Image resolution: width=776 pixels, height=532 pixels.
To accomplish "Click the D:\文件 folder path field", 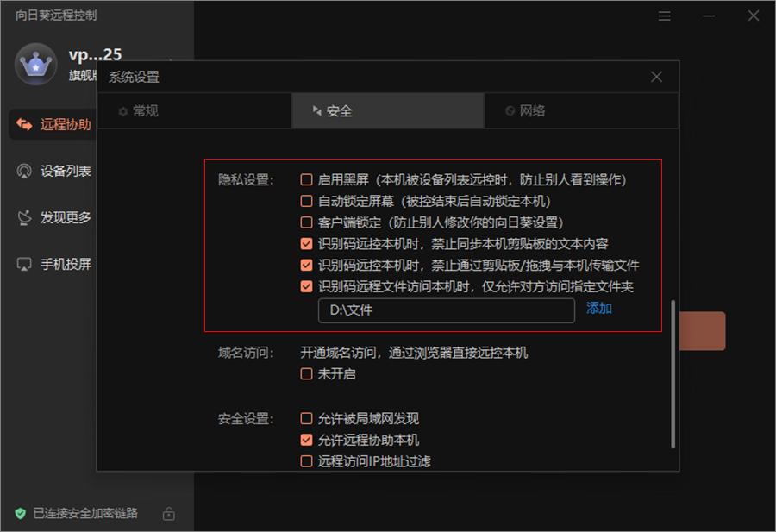I will point(446,310).
